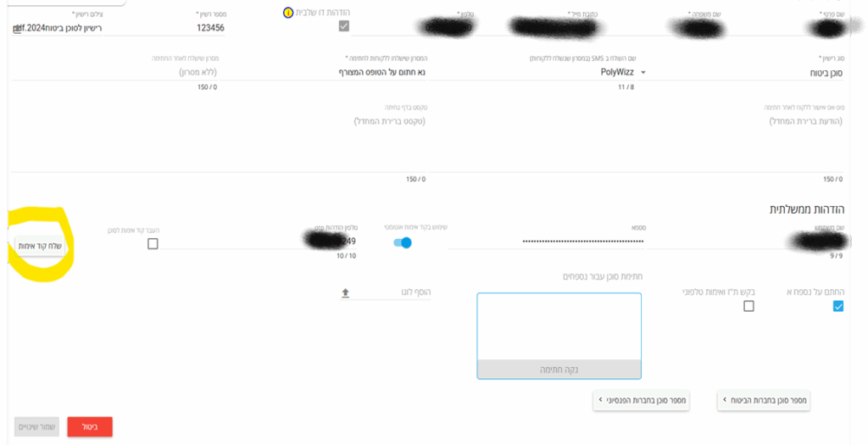868x445 pixels.
Task: Check בקש ת"ז ואימות טלפוני checkbox
Action: coord(748,306)
